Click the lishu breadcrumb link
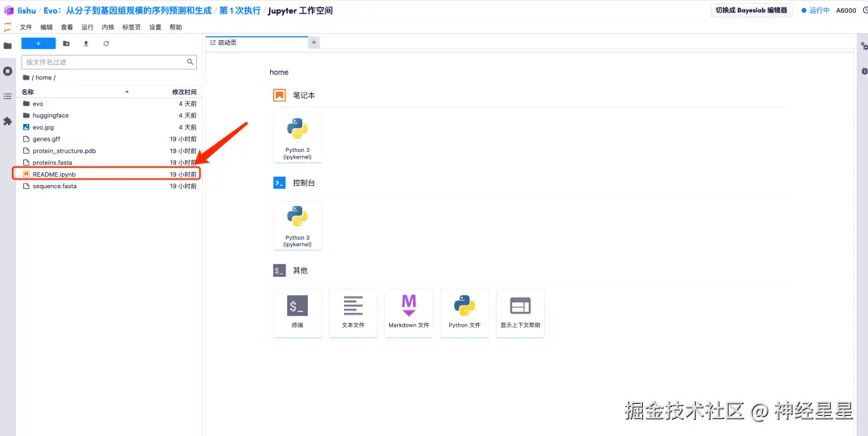Screen dimensions: 868x436 (x=27, y=10)
